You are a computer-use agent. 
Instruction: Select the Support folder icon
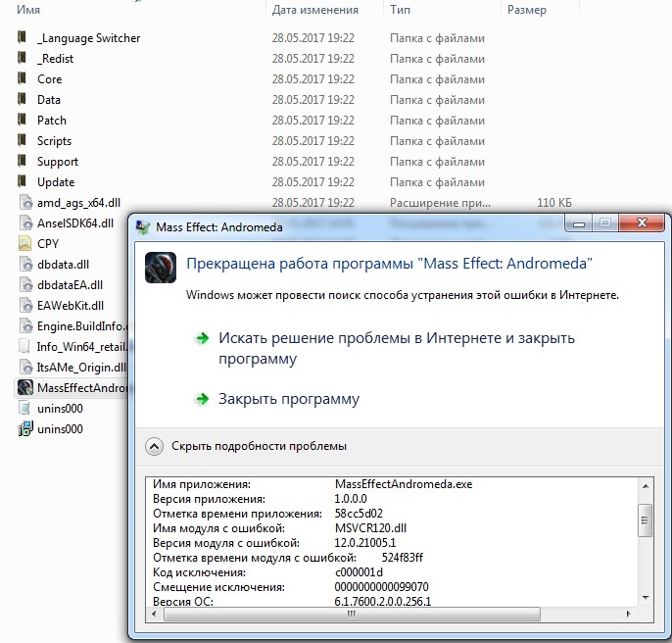click(23, 161)
